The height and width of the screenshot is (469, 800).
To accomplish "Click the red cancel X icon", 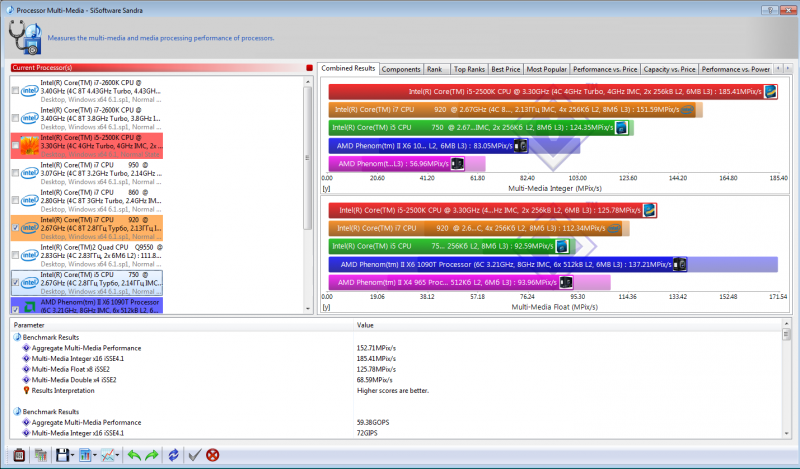I will [213, 455].
